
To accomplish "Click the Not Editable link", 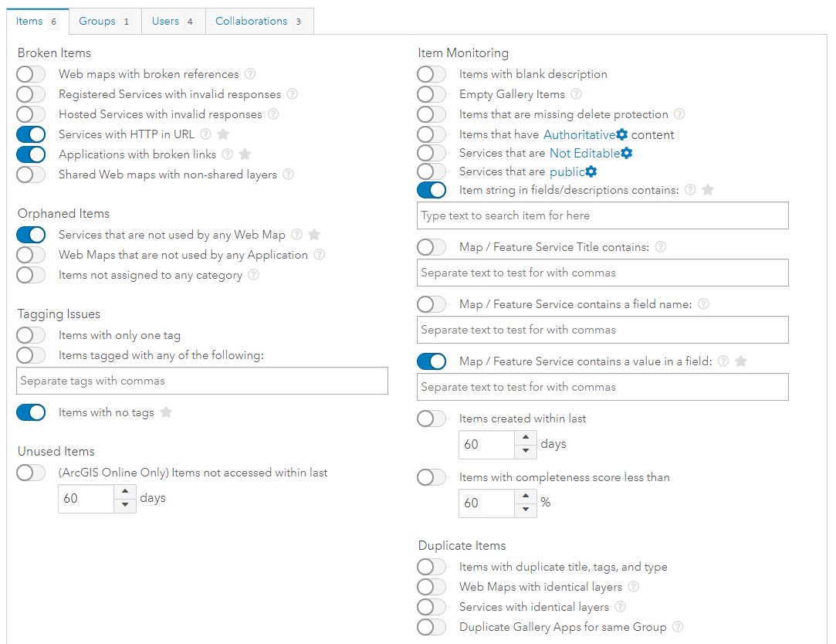I will pyautogui.click(x=584, y=153).
